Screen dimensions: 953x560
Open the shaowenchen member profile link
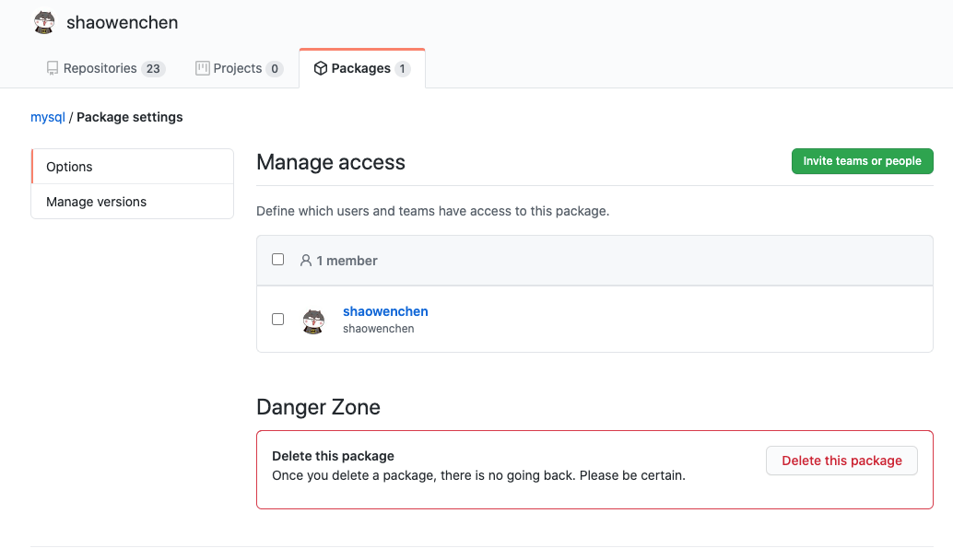pos(385,311)
